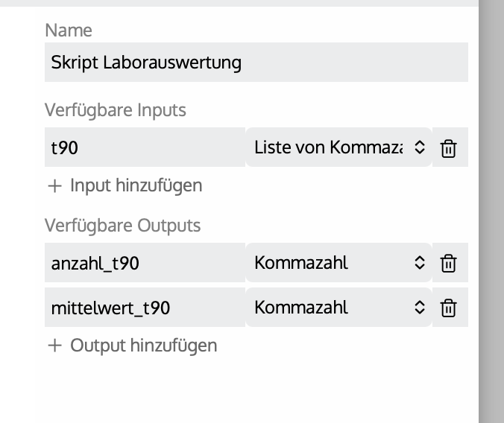Remove anzahl_t90 output via trash icon
Screen dimensions: 504x423
[448, 263]
